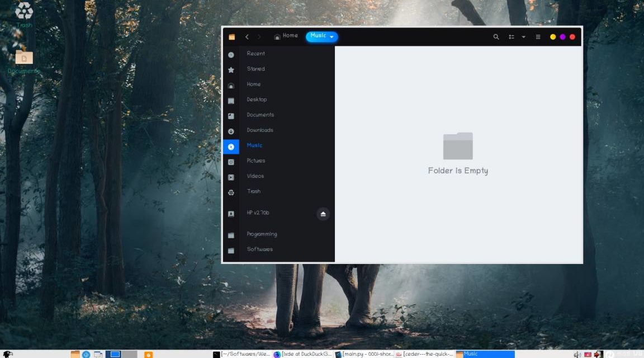Switch to ceder---the-quick window in taskbar
This screenshot has width=644, height=358.
point(425,354)
